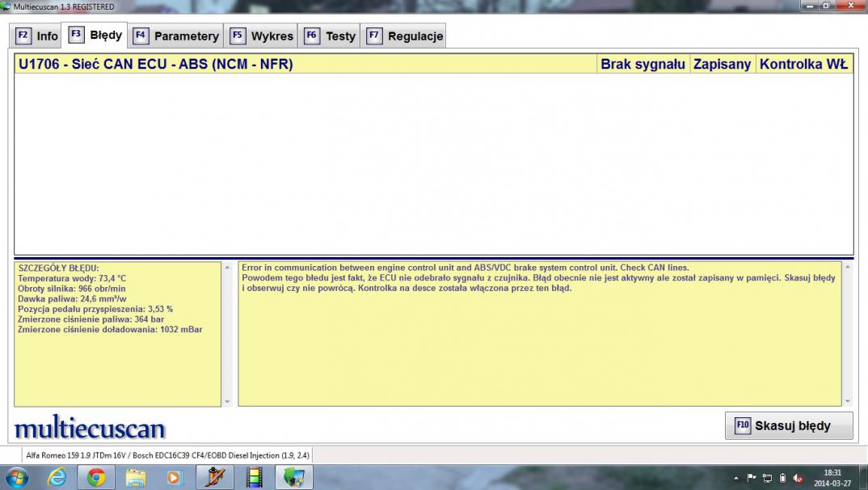Click Multiecuscan title bar app icon
Viewport: 868px width, 490px height.
point(6,6)
